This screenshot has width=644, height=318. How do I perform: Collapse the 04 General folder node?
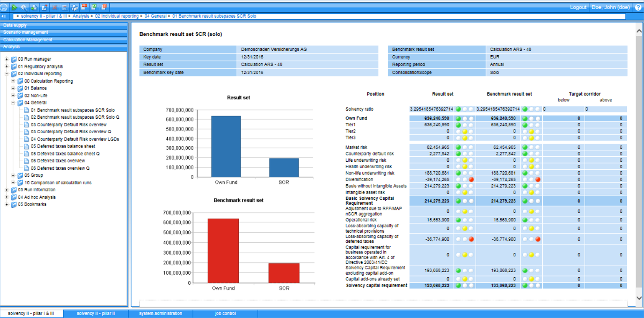click(13, 103)
